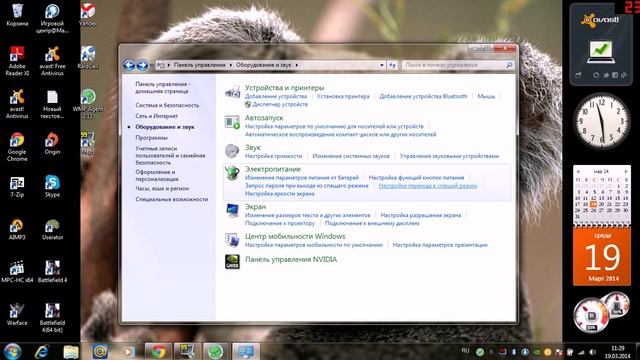Open Диспетчер устройств link
Image resolution: width=640 pixels, height=360 pixels.
point(280,104)
